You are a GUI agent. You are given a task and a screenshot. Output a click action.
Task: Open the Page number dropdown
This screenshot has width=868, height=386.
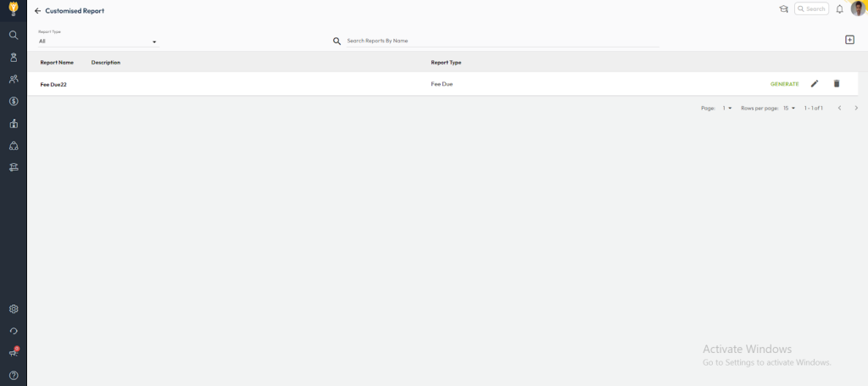tap(727, 109)
